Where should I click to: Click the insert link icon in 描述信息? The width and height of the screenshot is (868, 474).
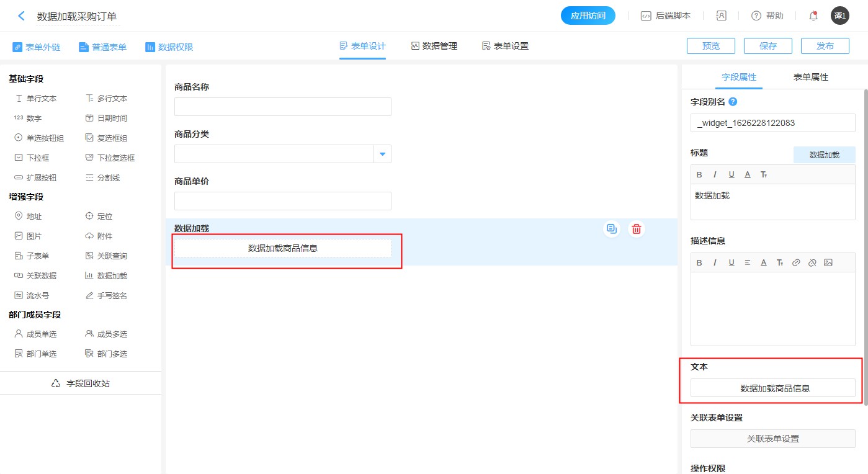[x=796, y=263]
